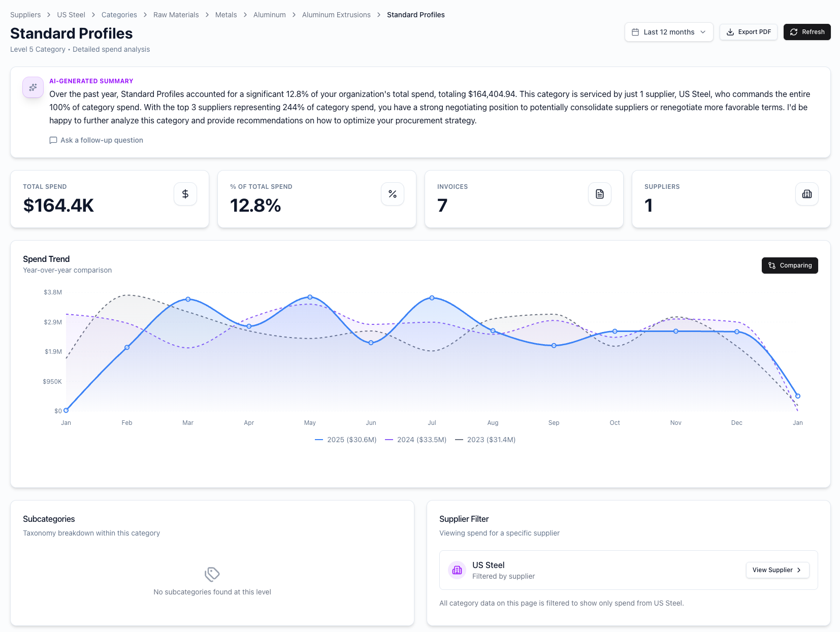Navigate to Aluminum Extrusions breadcrumb

pos(336,15)
